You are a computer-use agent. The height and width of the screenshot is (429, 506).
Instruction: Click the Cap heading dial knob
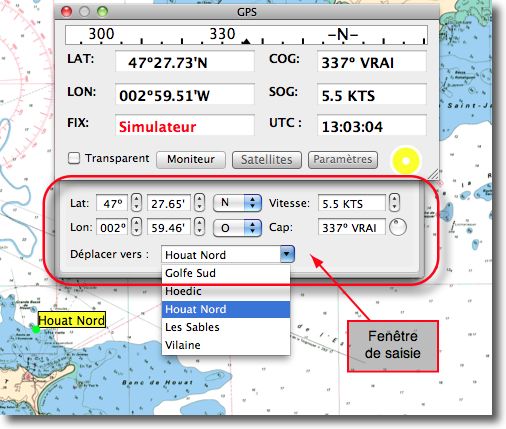pyautogui.click(x=398, y=227)
